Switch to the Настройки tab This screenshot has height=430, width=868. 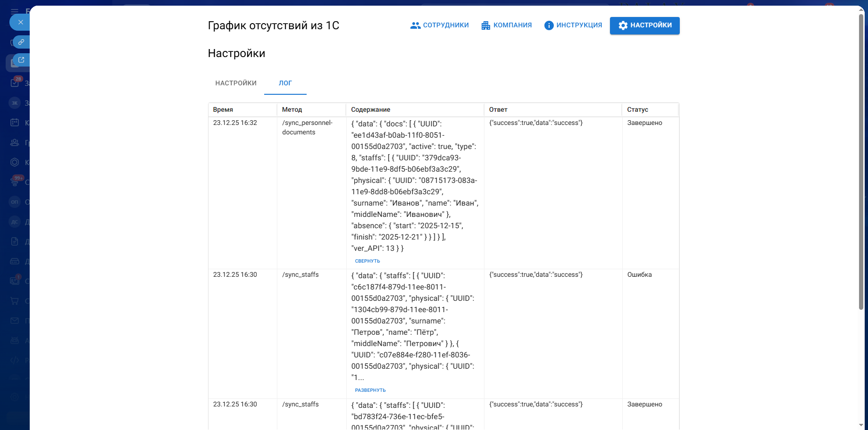tap(236, 83)
